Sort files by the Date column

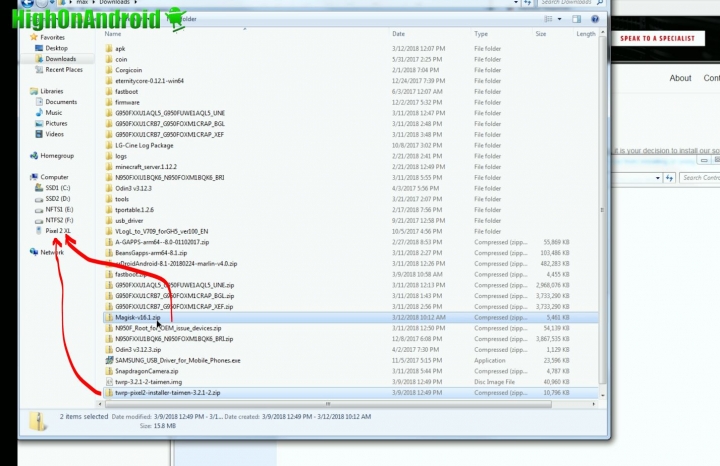(399, 34)
